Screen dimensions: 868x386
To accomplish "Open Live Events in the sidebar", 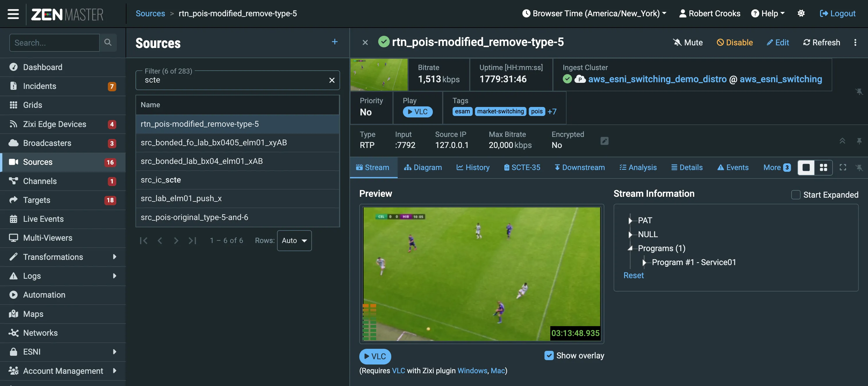I will 63,219.
